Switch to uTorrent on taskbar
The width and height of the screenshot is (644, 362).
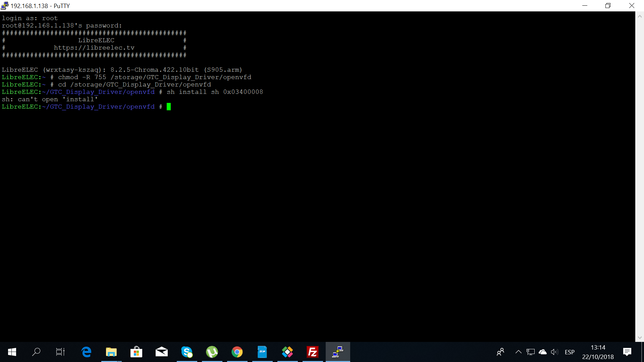(x=212, y=352)
